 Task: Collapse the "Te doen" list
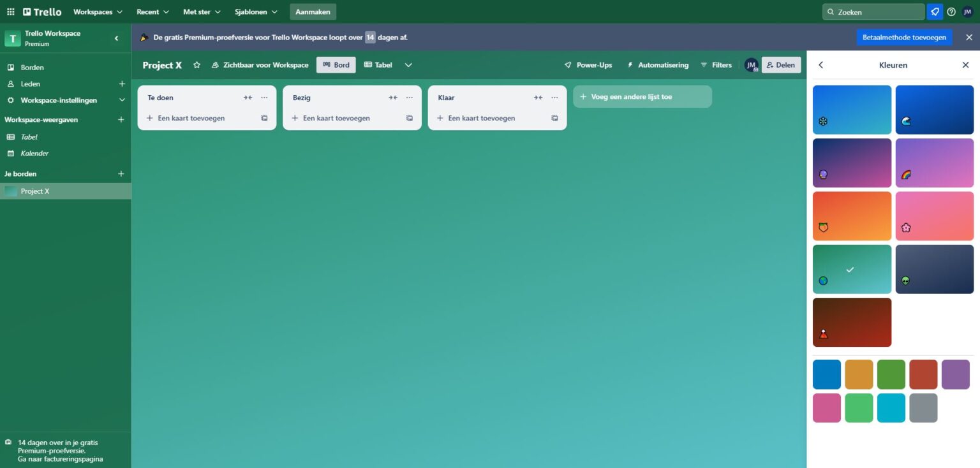[x=248, y=98]
